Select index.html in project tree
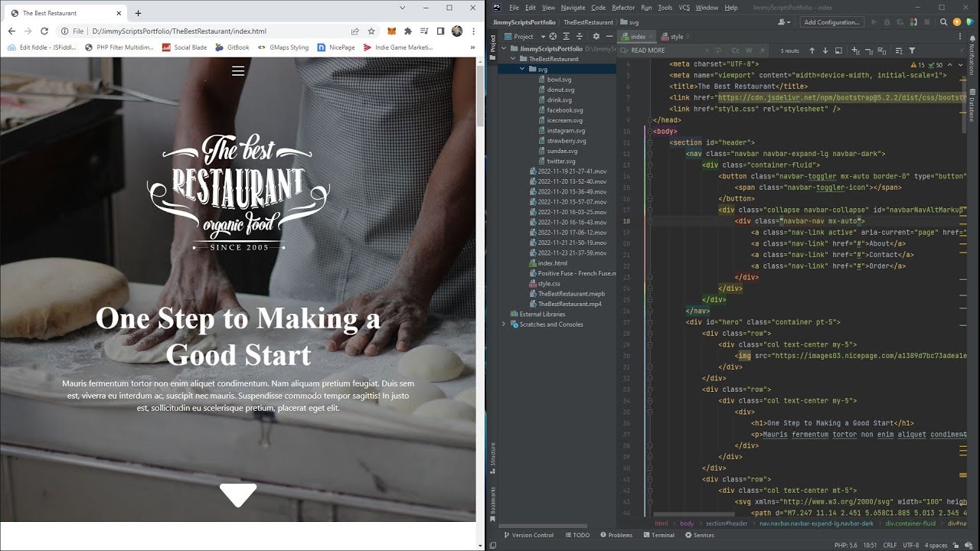This screenshot has width=980, height=551. [x=552, y=263]
